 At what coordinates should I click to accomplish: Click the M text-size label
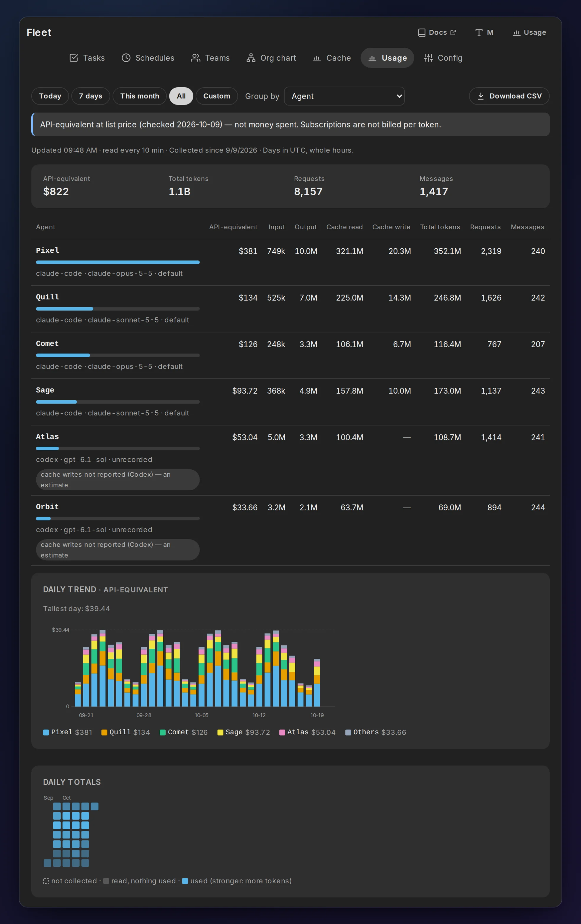click(x=490, y=33)
